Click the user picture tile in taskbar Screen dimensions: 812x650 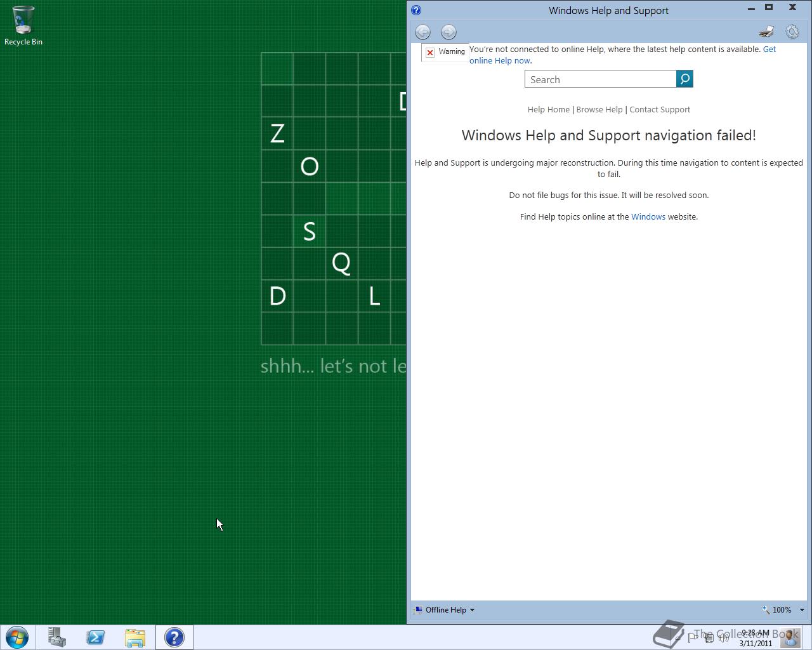[x=790, y=637]
